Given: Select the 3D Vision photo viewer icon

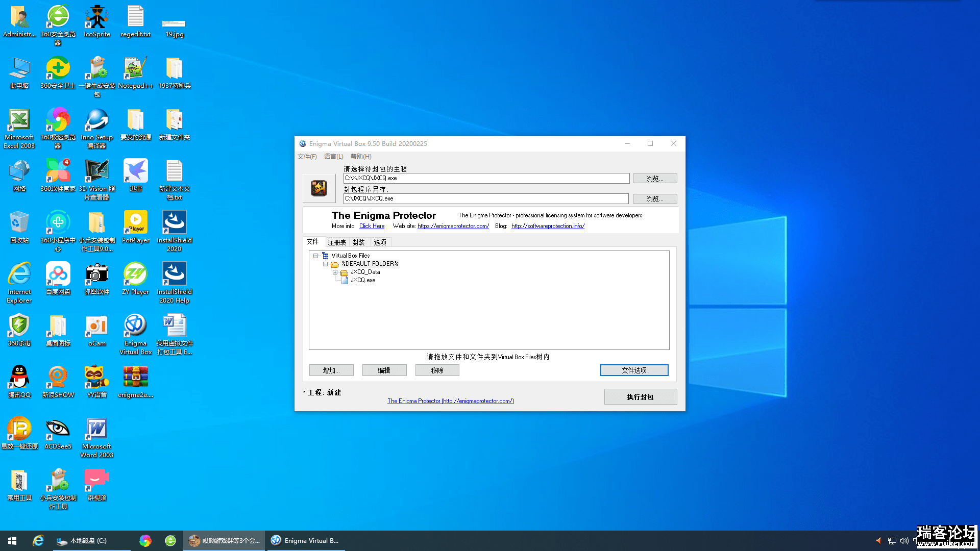Looking at the screenshot, I should tap(97, 180).
